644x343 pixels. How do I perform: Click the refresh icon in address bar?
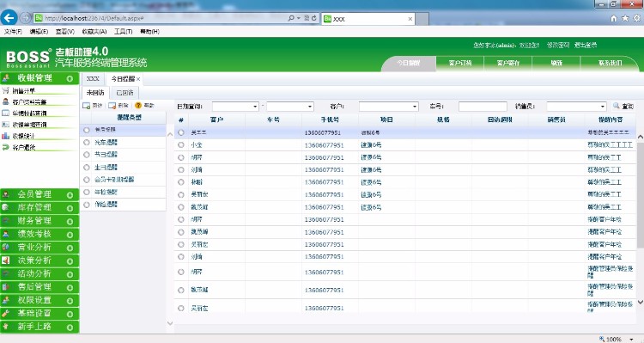(x=314, y=18)
